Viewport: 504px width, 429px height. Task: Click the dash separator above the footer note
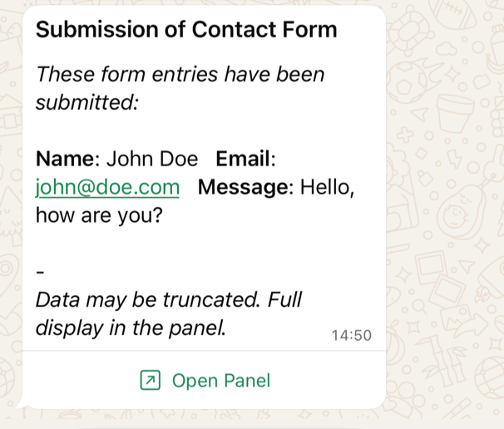pyautogui.click(x=41, y=271)
